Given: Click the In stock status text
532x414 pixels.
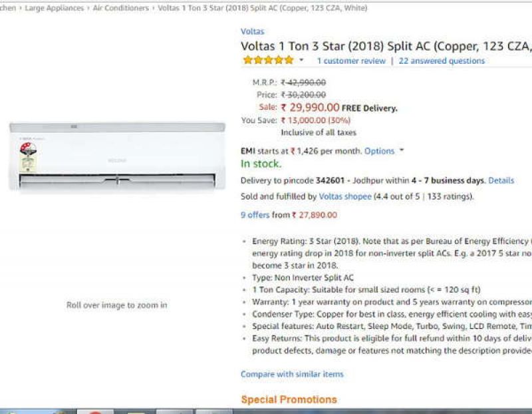Looking at the screenshot, I should (x=261, y=164).
